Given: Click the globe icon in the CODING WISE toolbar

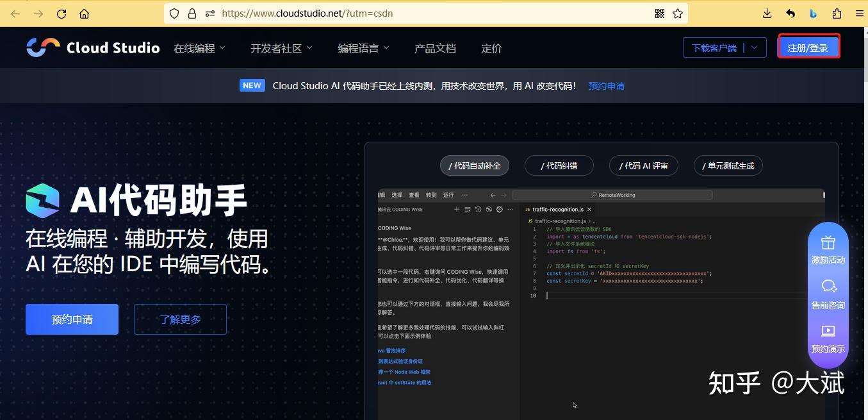Looking at the screenshot, I should point(489,209).
